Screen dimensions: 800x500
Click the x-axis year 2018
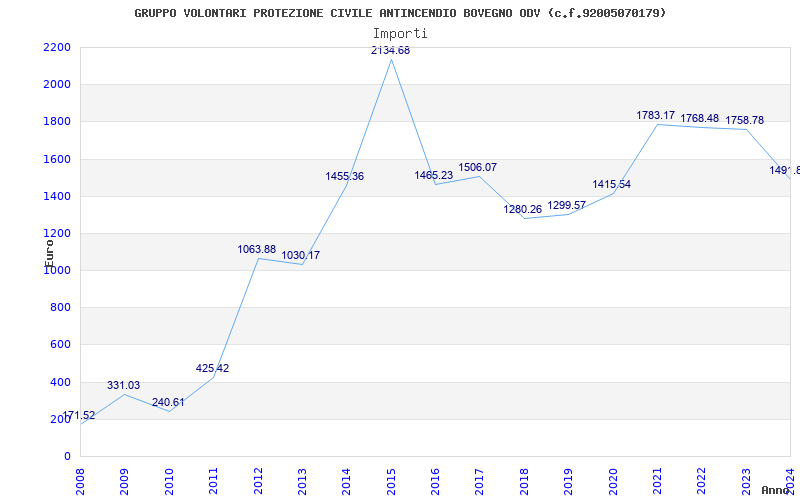click(524, 481)
